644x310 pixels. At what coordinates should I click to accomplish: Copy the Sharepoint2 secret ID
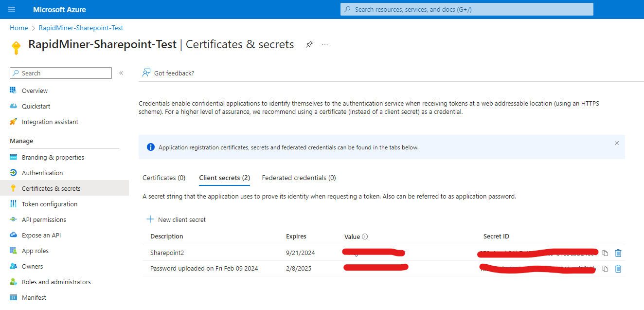coord(605,253)
